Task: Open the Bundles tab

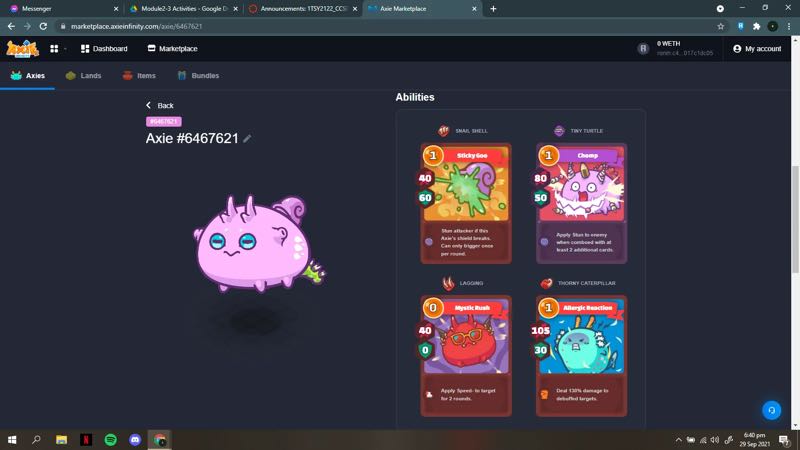Action: click(198, 76)
